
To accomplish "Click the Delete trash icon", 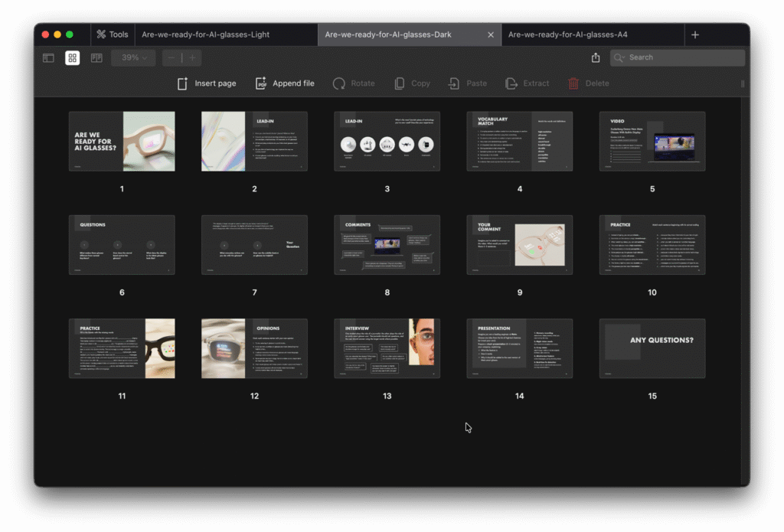I will point(573,83).
